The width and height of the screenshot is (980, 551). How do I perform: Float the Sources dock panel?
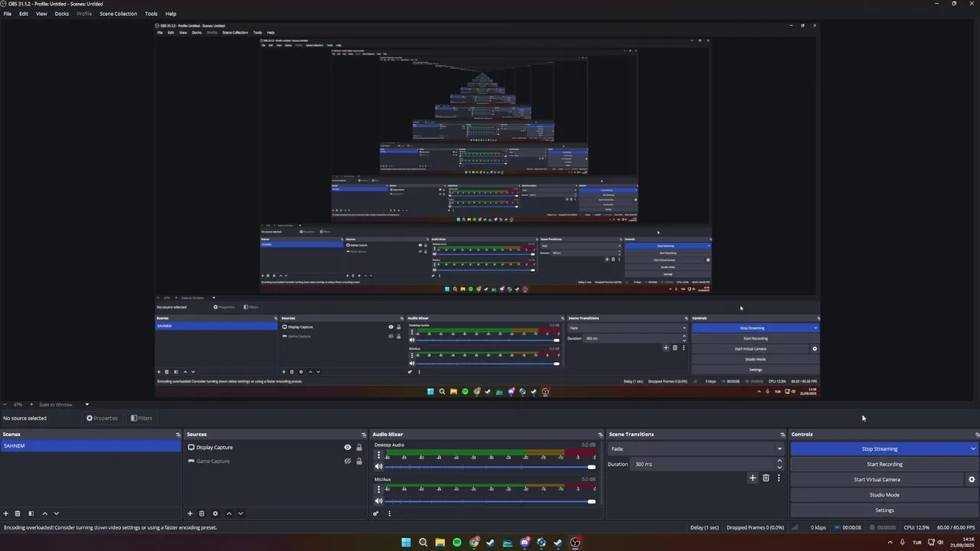pyautogui.click(x=364, y=435)
